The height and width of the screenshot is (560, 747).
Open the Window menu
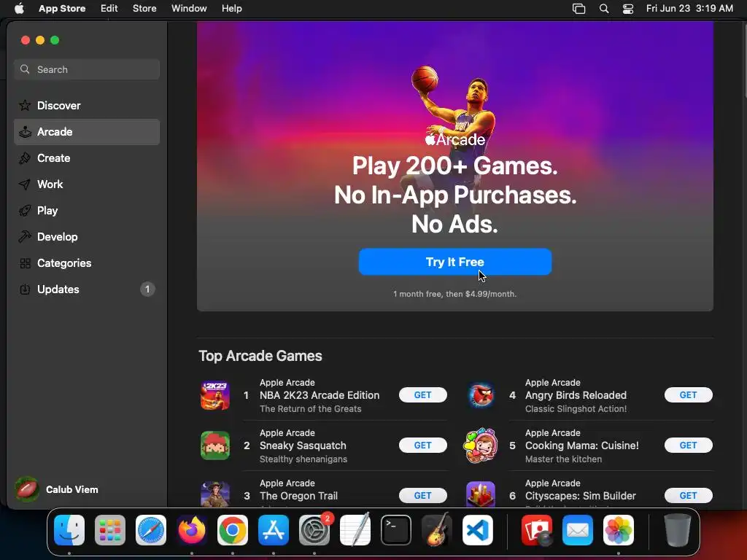tap(189, 9)
